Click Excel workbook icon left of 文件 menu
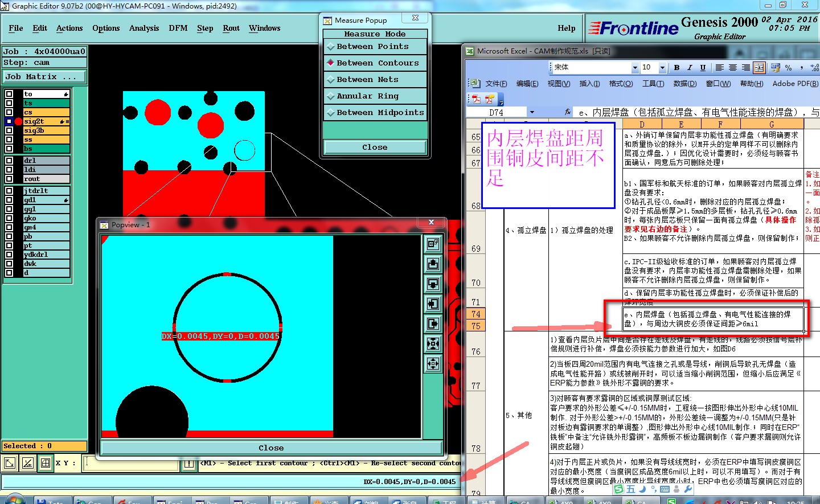820x504 pixels. pos(476,83)
